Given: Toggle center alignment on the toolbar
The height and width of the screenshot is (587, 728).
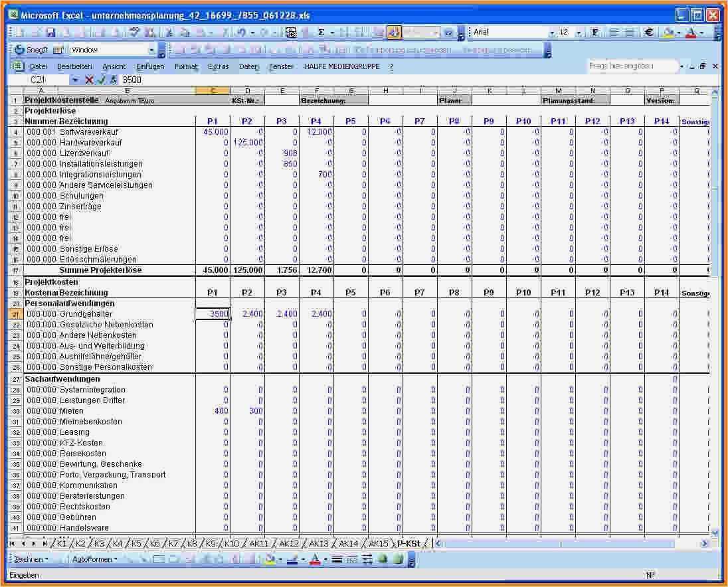Looking at the screenshot, I should tap(628, 32).
